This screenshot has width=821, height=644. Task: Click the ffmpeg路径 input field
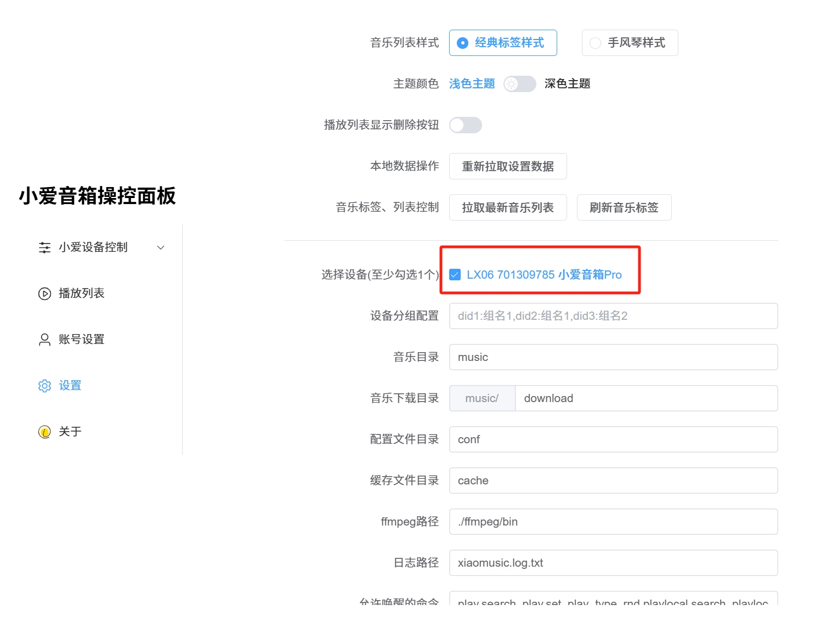point(613,522)
